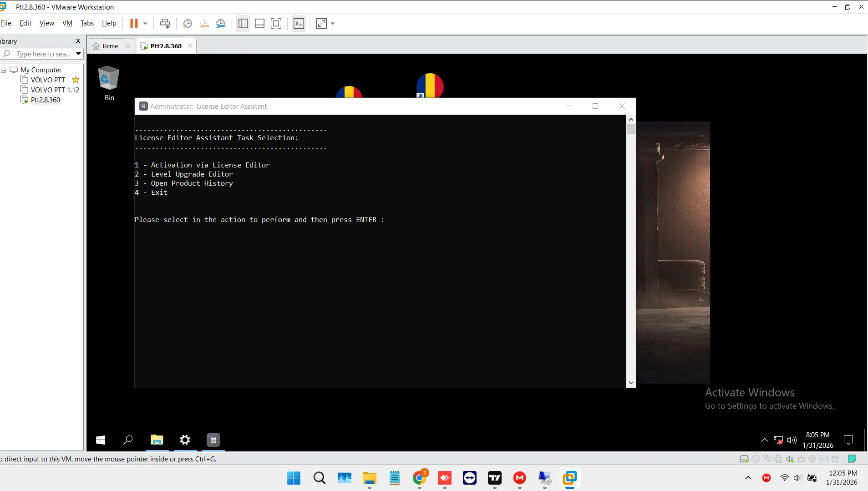Open Chrome from the Windows taskbar
The width and height of the screenshot is (868, 491).
tap(420, 478)
